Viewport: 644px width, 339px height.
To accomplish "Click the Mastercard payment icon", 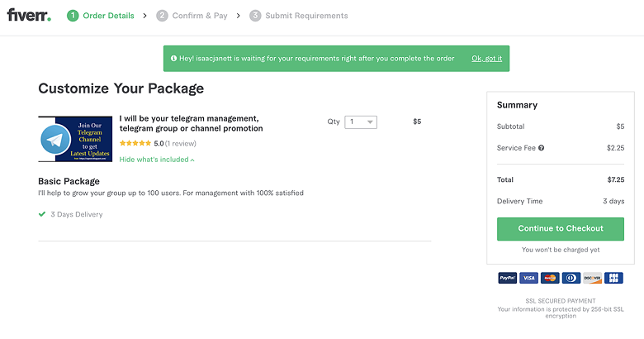I will point(550,278).
